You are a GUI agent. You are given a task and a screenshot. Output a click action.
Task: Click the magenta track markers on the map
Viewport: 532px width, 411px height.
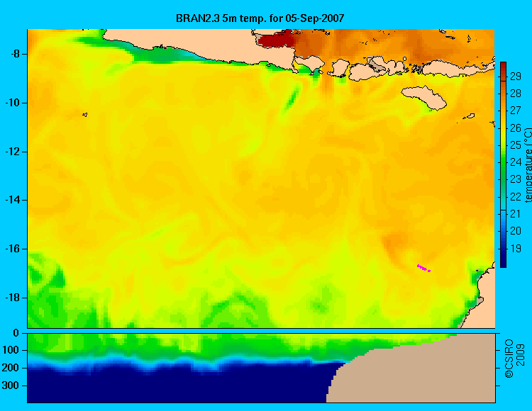coord(423,268)
